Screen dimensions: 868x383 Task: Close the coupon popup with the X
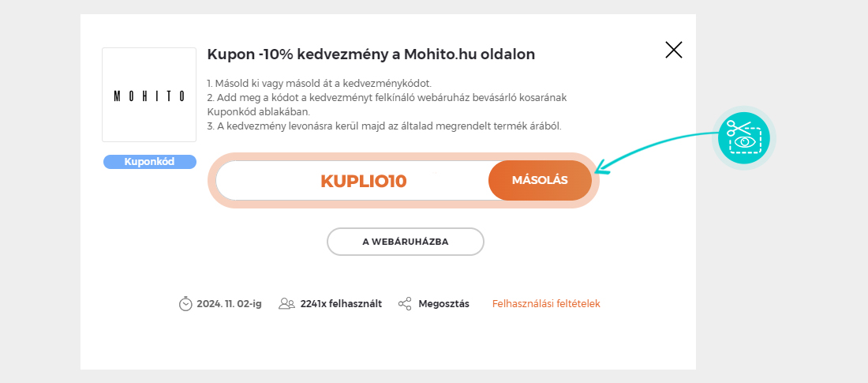673,50
